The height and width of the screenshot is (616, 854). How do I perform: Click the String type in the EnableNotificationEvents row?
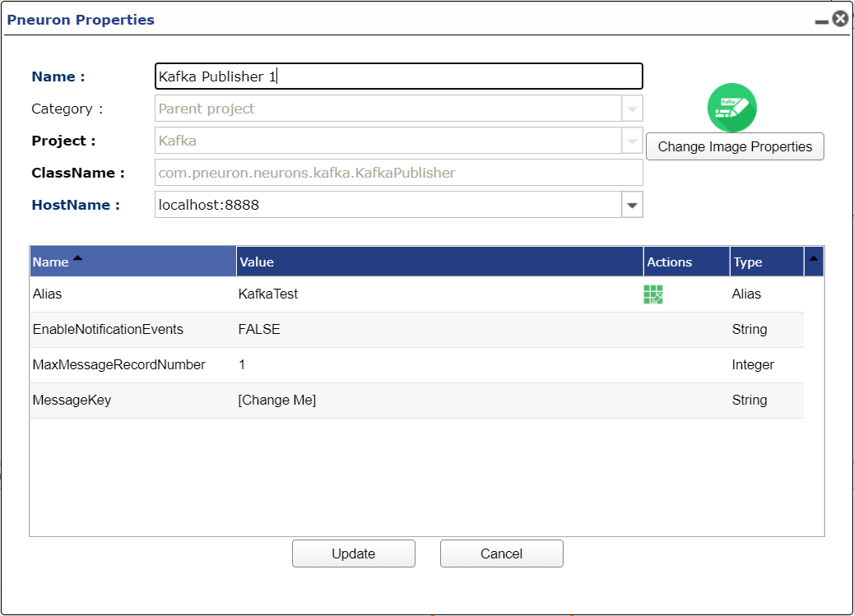pyautogui.click(x=750, y=330)
